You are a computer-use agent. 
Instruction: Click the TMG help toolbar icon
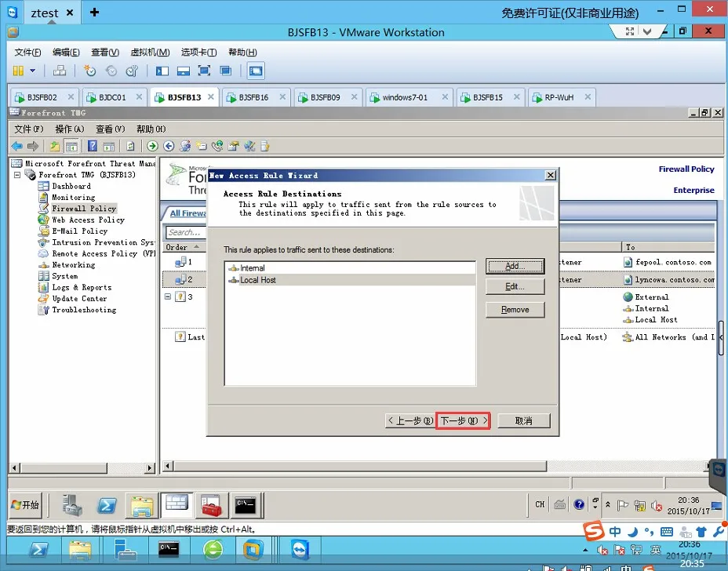[x=93, y=146]
